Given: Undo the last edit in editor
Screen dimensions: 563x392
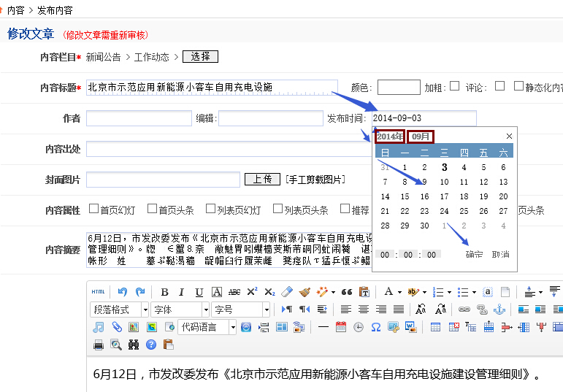Looking at the screenshot, I should tap(122, 292).
